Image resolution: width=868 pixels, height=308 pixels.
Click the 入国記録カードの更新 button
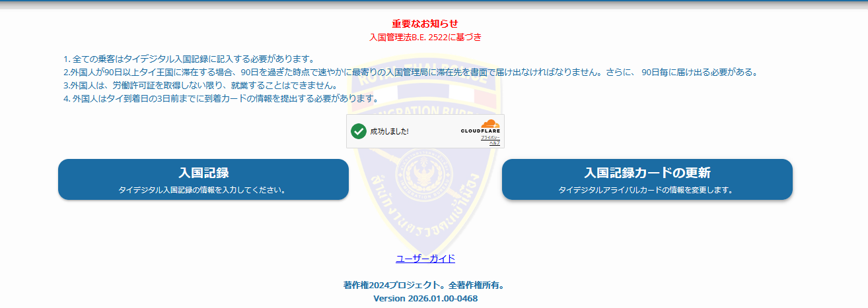tap(647, 179)
